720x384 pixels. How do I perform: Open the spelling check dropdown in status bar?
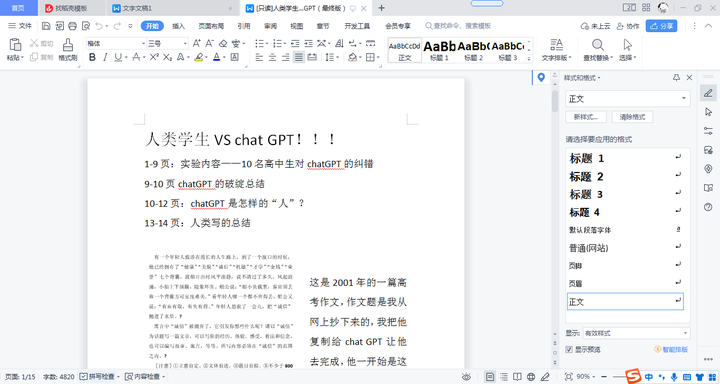coord(118,377)
